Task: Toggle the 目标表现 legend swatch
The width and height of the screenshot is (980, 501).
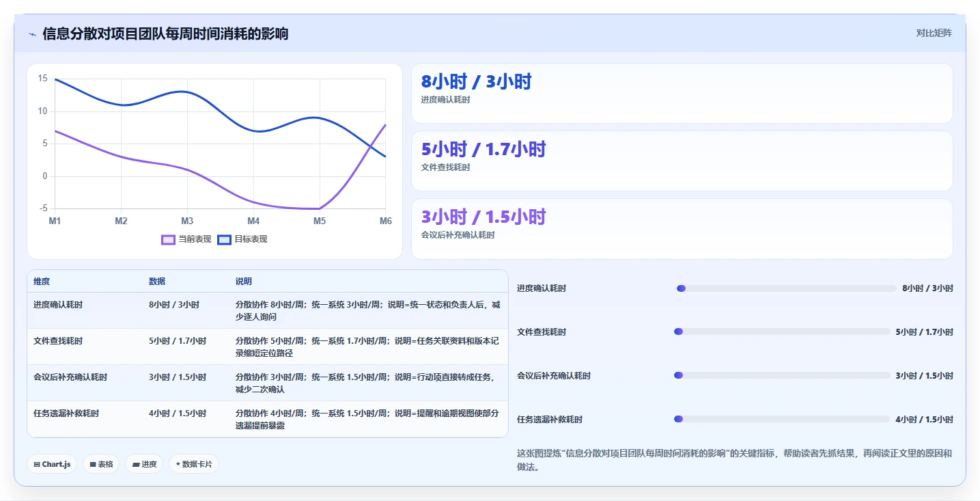Action: (224, 239)
